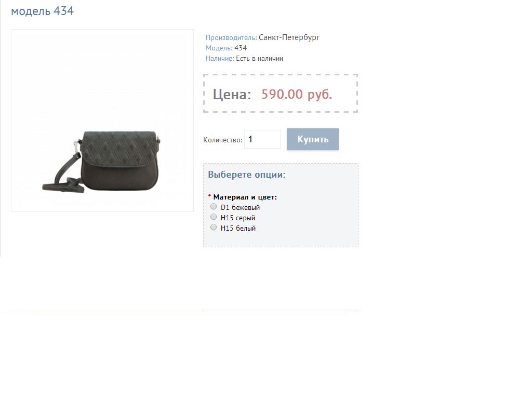Open the handbag product image
The width and height of the screenshot is (532, 399).
click(x=102, y=121)
